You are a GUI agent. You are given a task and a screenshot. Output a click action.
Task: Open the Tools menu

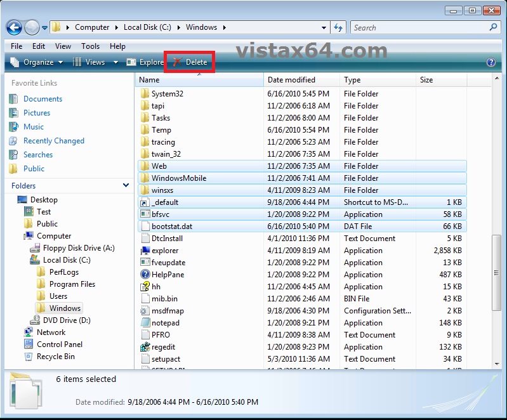click(91, 46)
